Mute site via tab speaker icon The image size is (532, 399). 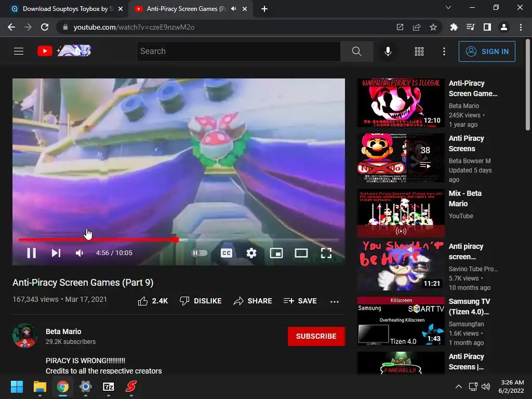click(x=233, y=9)
